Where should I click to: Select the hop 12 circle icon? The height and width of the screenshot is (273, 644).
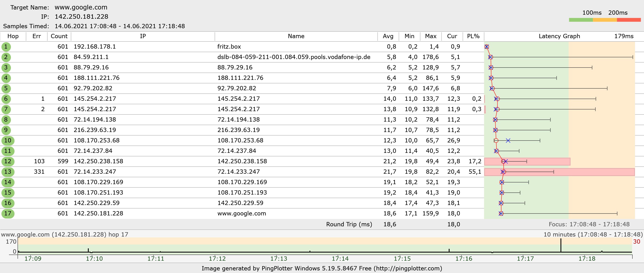click(x=8, y=161)
